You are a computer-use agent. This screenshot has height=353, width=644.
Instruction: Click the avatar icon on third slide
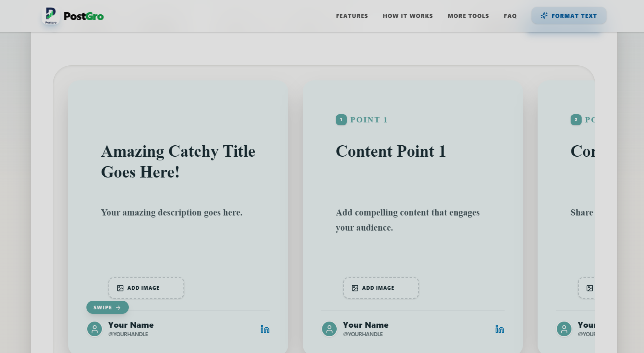pos(564,329)
